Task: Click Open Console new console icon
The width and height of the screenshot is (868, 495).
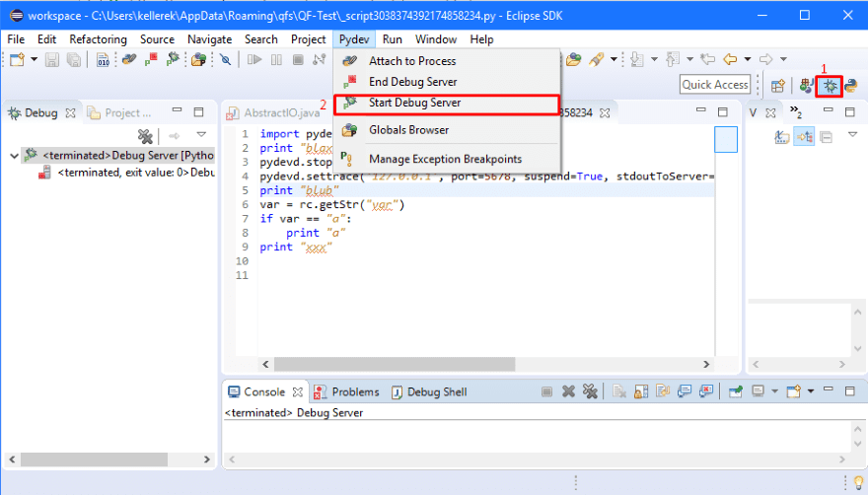Action: (x=793, y=391)
